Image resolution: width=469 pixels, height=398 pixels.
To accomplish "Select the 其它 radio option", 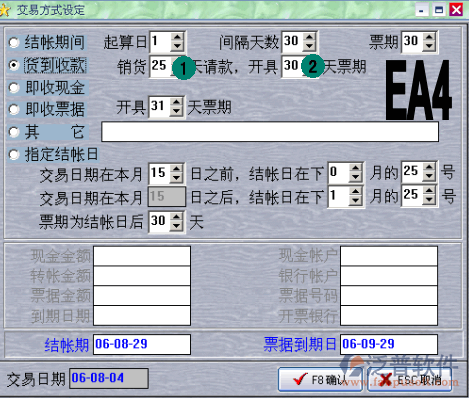I will [x=14, y=132].
